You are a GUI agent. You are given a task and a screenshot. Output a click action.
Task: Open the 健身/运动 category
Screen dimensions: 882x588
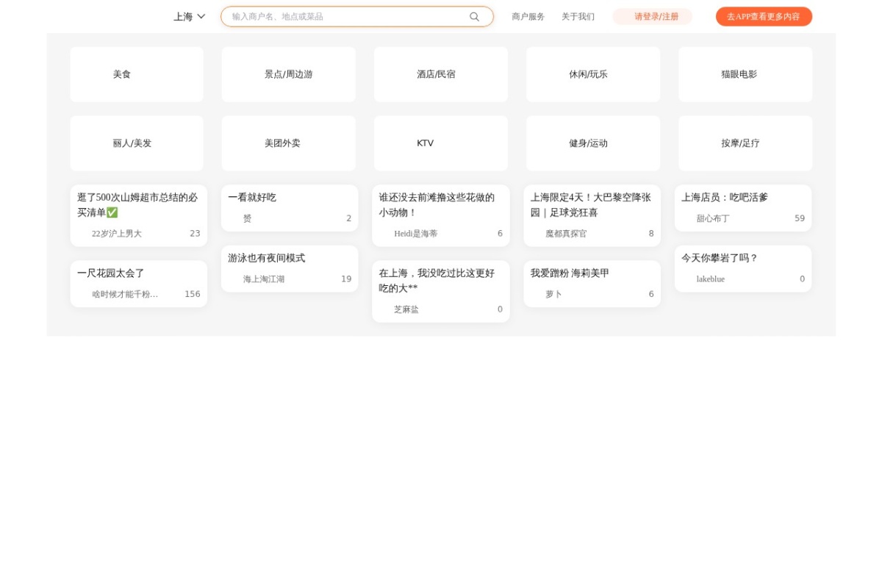(x=593, y=143)
